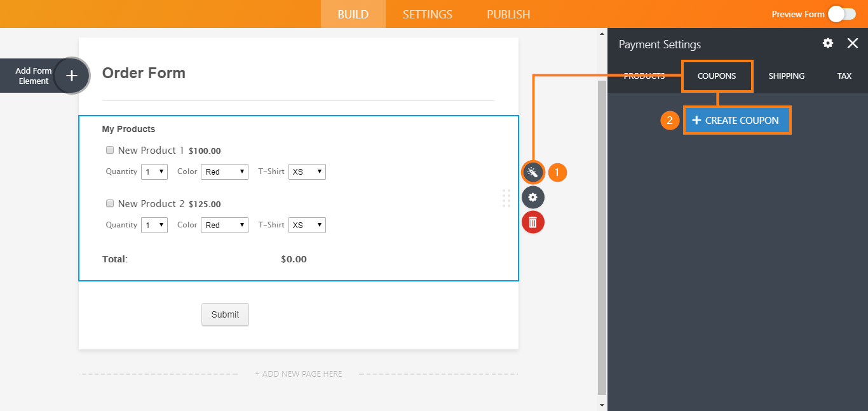
Task: Click the payment wizard wand icon
Action: pyautogui.click(x=532, y=172)
